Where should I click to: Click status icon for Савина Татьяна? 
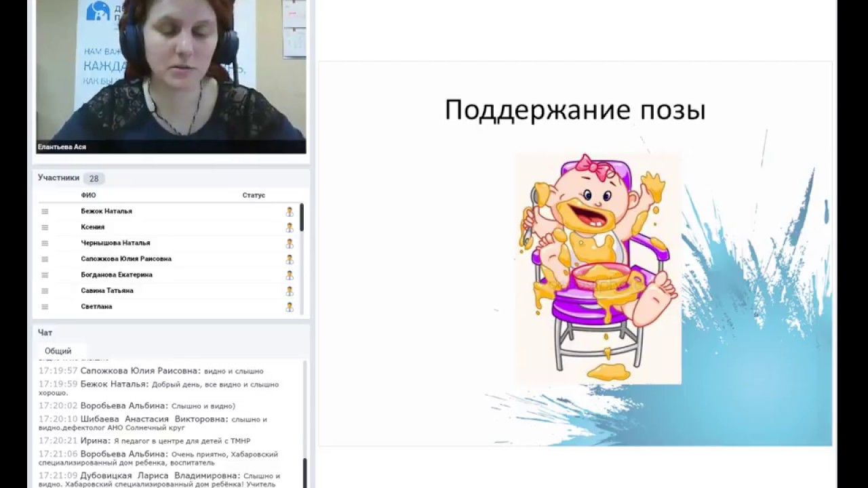click(290, 291)
